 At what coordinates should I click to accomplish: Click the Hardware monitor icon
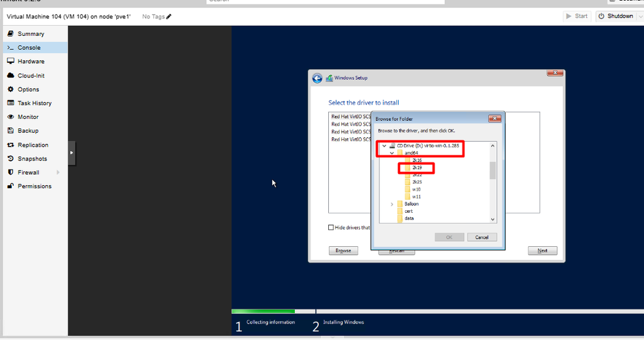pyautogui.click(x=11, y=61)
